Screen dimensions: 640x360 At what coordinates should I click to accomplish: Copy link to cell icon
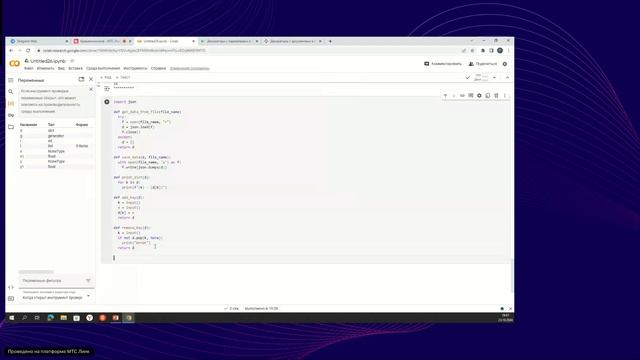click(462, 96)
